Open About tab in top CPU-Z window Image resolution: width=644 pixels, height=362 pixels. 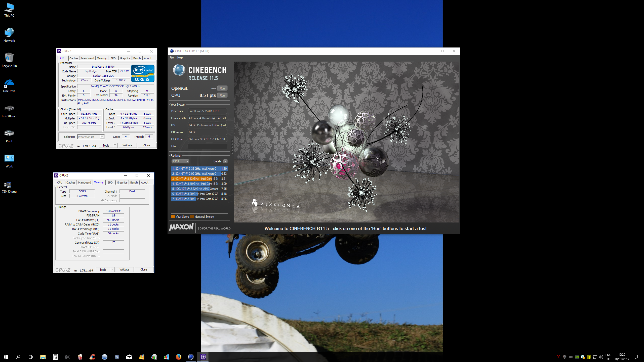[x=148, y=58]
